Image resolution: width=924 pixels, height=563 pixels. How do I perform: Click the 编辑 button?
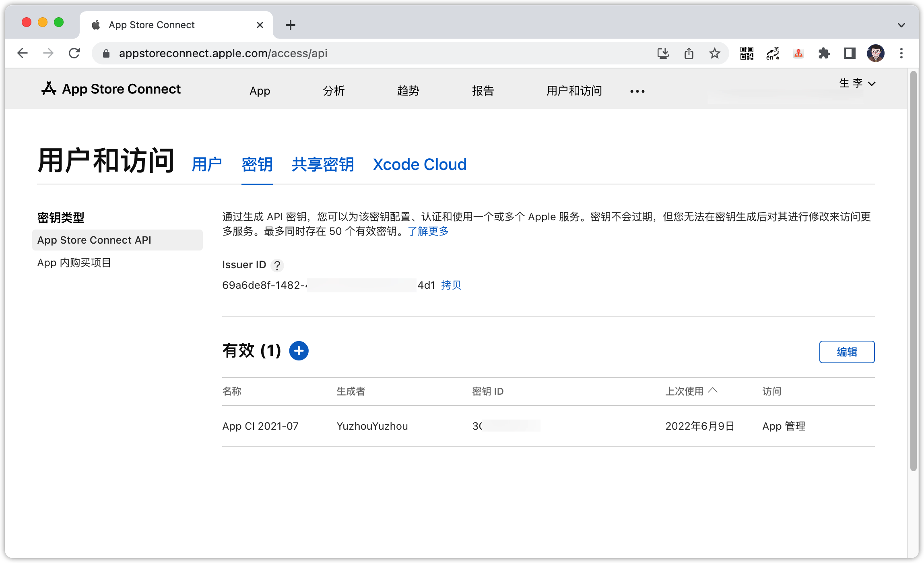point(847,352)
